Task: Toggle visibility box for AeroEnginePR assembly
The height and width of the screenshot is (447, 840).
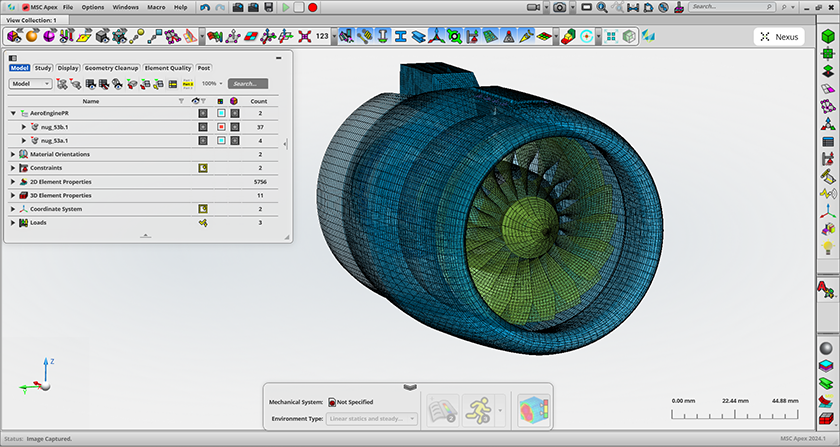Action: (x=202, y=114)
